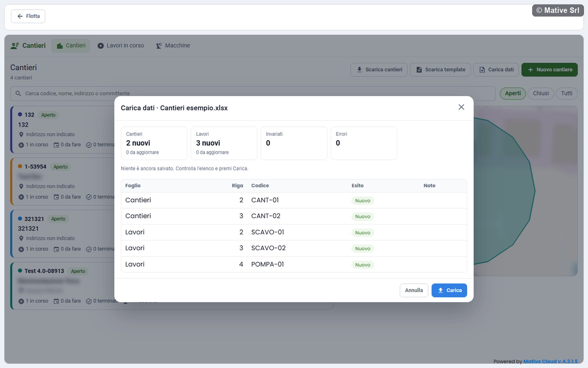Select the Tutti filter
The height and width of the screenshot is (368, 588).
566,93
